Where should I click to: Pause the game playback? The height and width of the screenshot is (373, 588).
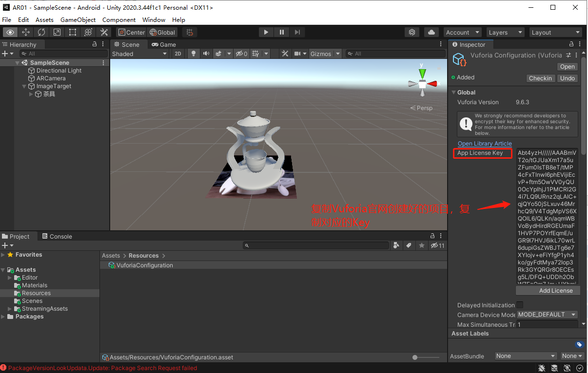click(x=282, y=32)
